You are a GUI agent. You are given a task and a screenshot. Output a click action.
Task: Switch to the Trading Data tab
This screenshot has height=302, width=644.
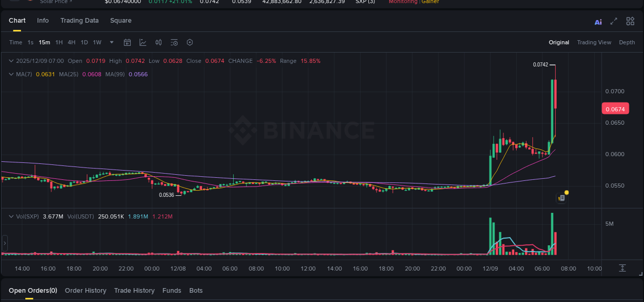coord(79,21)
